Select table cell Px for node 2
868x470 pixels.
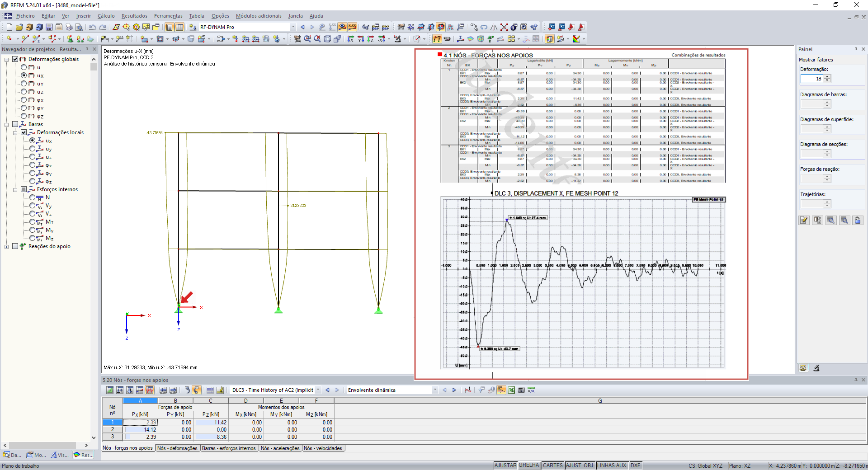click(x=141, y=430)
